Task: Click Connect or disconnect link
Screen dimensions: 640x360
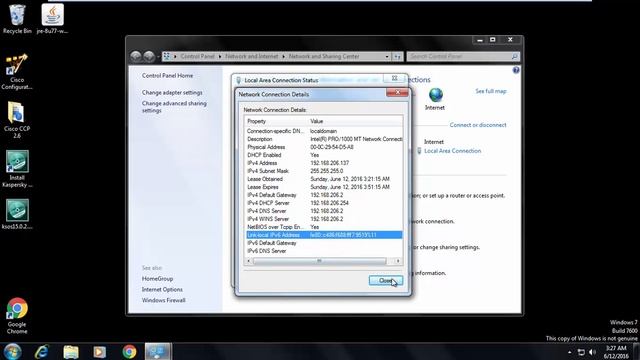Action: (478, 125)
